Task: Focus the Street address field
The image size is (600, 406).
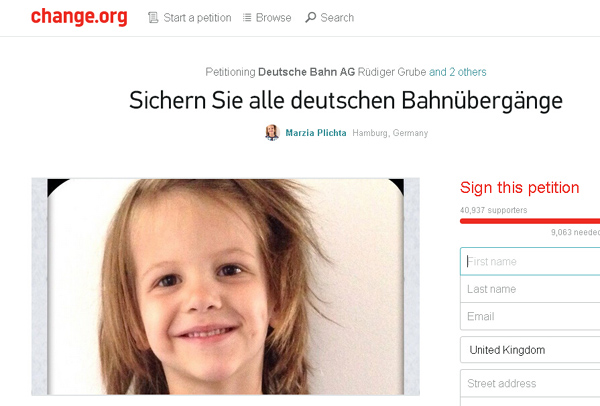Action: (530, 383)
